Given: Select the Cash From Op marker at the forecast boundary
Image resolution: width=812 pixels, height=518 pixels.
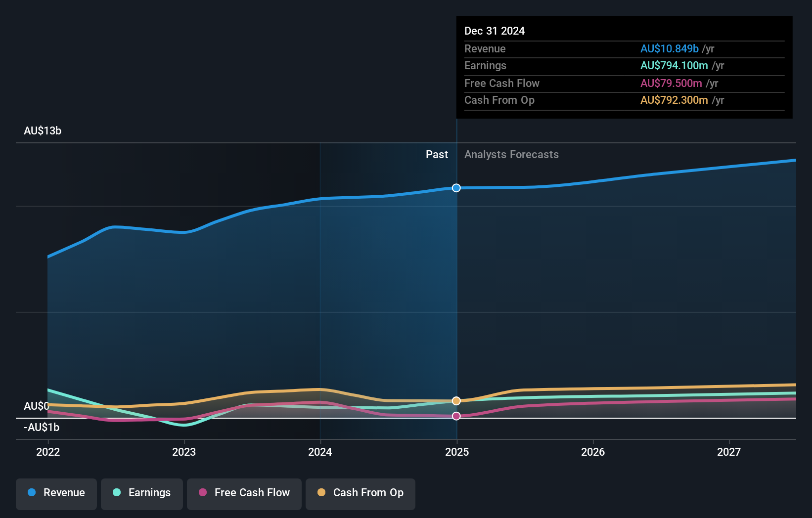Looking at the screenshot, I should [x=456, y=400].
